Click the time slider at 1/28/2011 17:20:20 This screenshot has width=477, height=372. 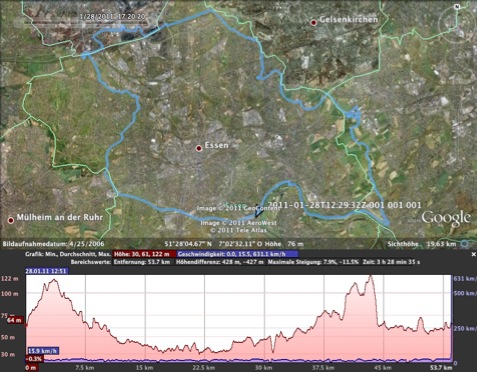(x=113, y=17)
